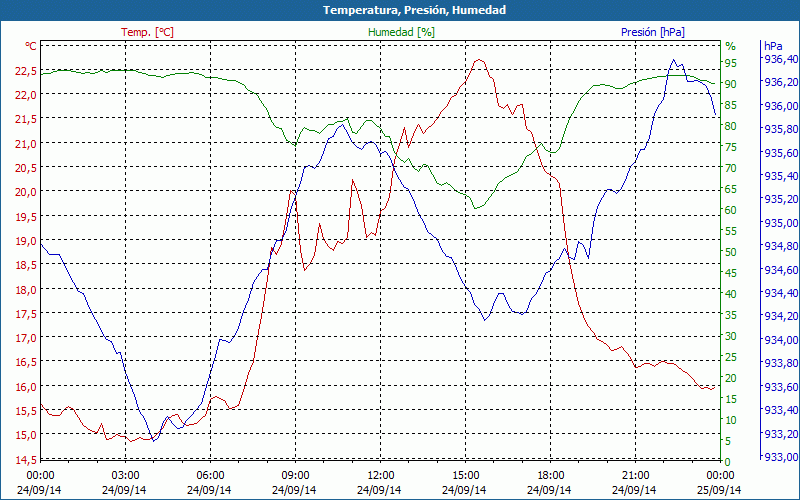Click the 21:00 time axis label
This screenshot has height=500, width=800.
pyautogui.click(x=636, y=476)
